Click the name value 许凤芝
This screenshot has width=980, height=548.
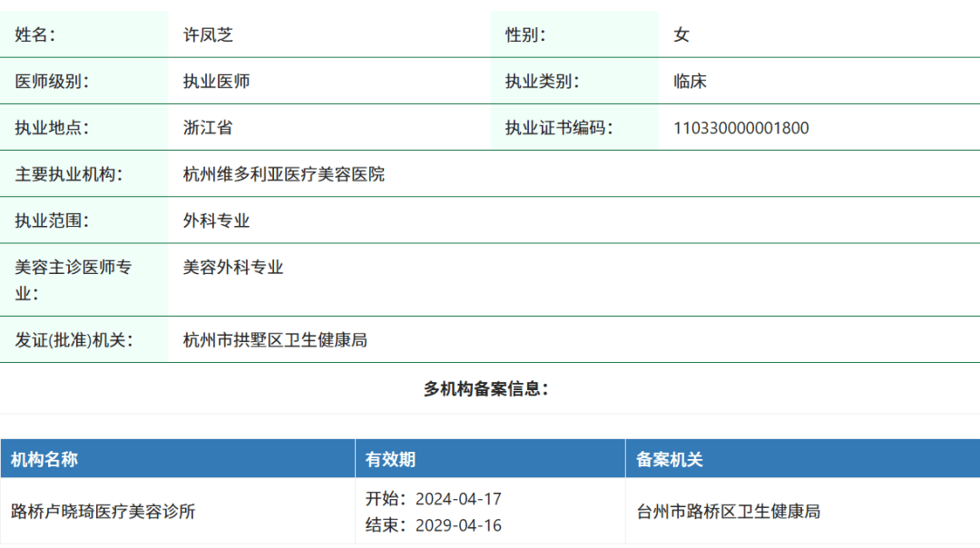pyautogui.click(x=208, y=34)
